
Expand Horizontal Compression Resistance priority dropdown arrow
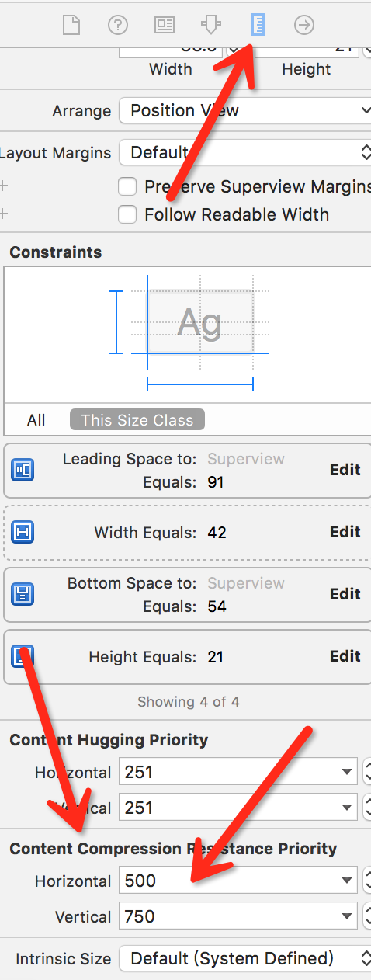(345, 881)
